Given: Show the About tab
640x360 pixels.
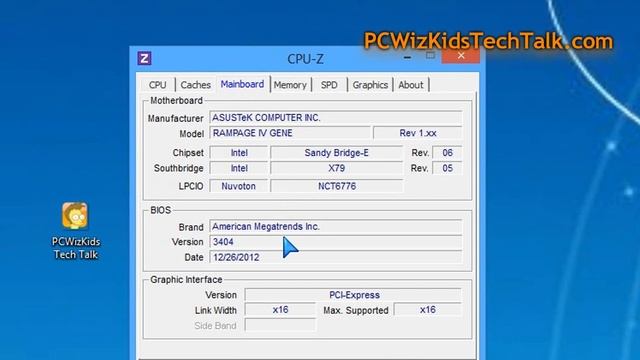Looking at the screenshot, I should 411,85.
